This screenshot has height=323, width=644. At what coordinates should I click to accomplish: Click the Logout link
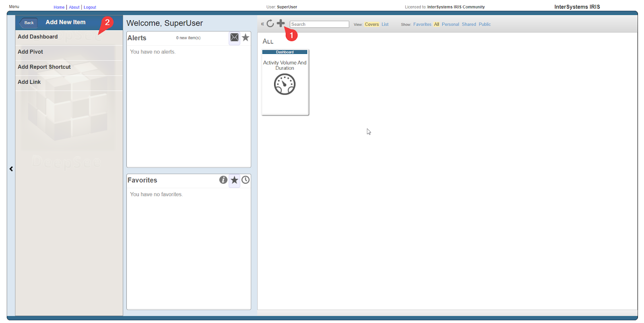90,7
